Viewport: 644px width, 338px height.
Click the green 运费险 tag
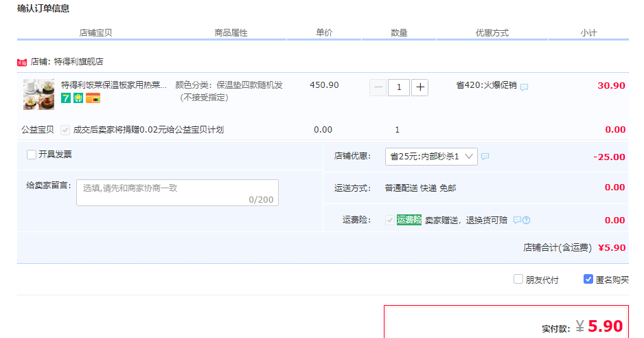[x=409, y=220]
